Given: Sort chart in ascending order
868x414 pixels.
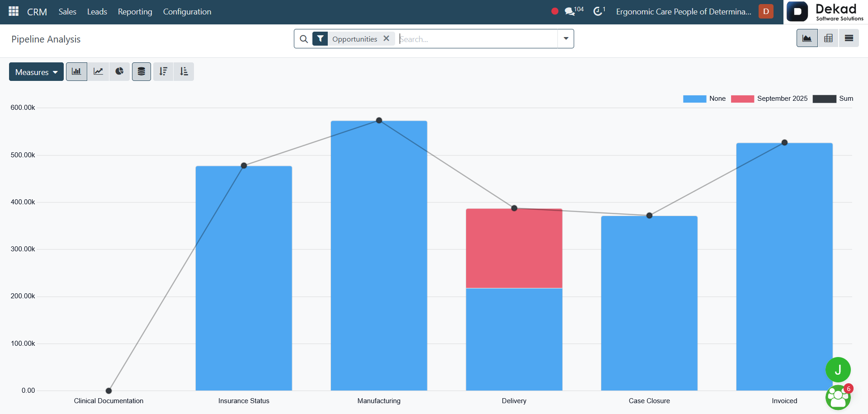Looking at the screenshot, I should click(184, 71).
